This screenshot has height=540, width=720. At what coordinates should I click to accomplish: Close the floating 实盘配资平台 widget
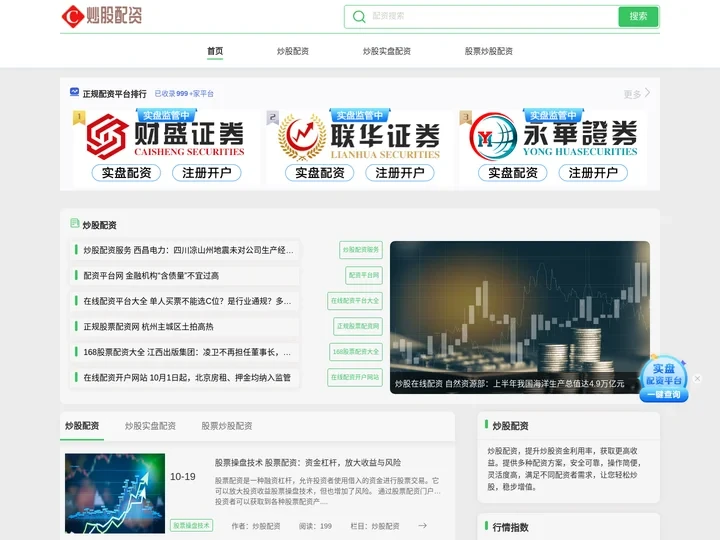(698, 378)
